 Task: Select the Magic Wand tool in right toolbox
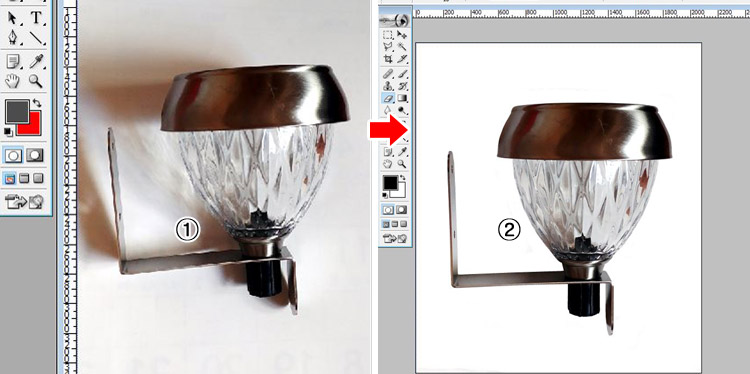[402, 47]
